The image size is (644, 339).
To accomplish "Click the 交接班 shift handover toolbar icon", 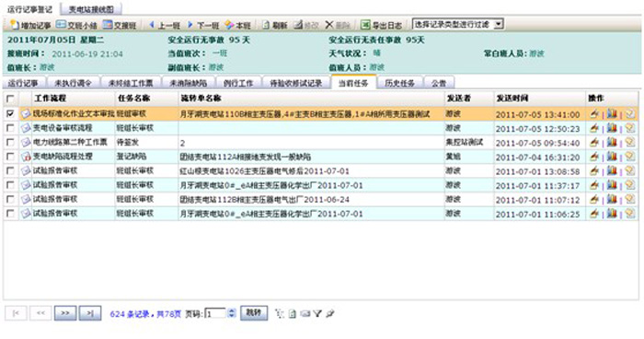I will (108, 25).
